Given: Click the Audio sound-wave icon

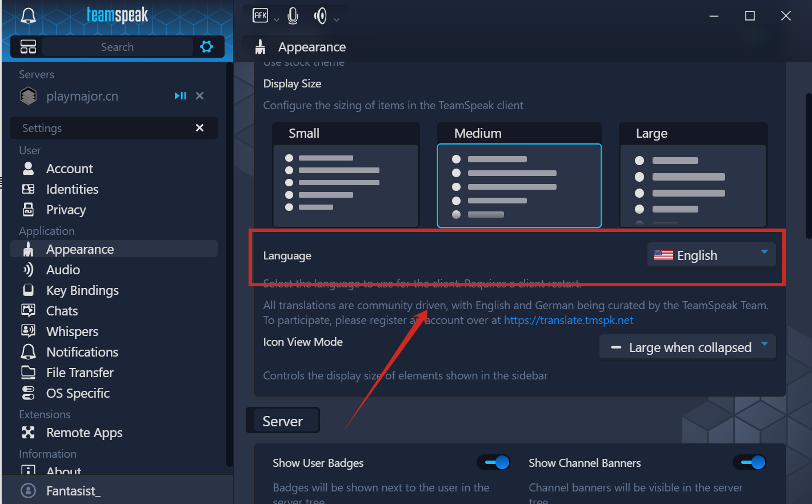Looking at the screenshot, I should tap(28, 270).
